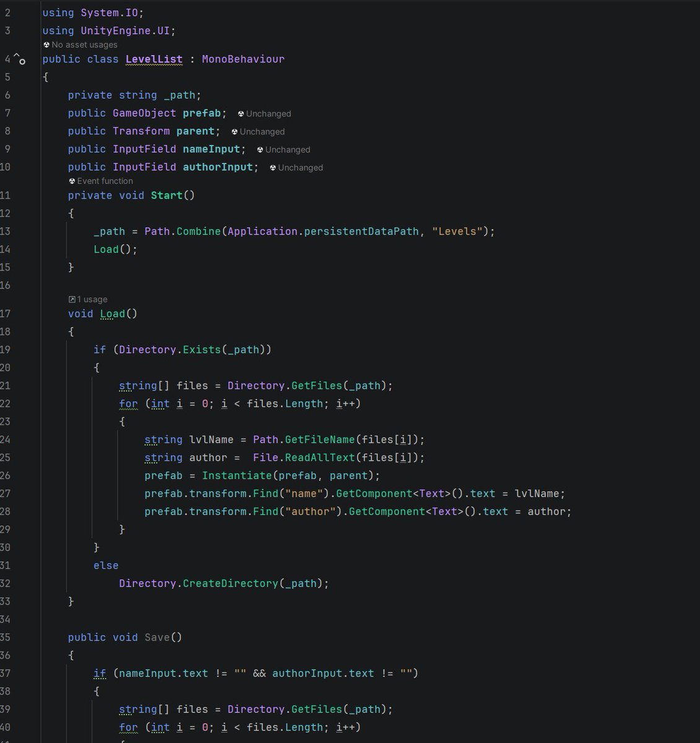Image resolution: width=700 pixels, height=743 pixels.
Task: Click the LevelList class name
Action: [x=154, y=59]
